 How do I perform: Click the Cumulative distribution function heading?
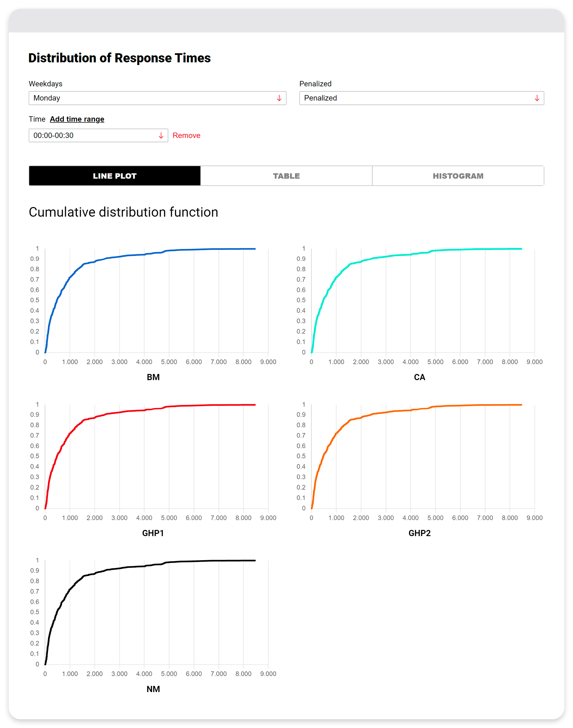coord(123,212)
